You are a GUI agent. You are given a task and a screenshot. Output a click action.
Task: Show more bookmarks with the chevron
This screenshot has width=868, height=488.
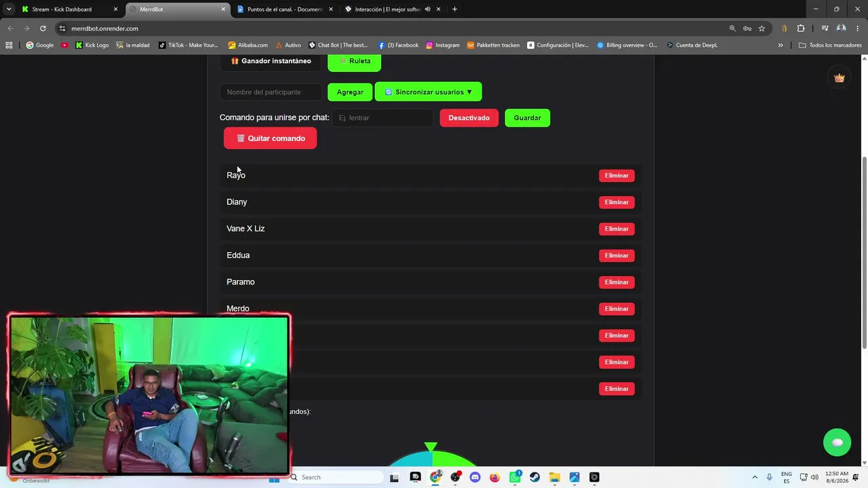pos(781,45)
